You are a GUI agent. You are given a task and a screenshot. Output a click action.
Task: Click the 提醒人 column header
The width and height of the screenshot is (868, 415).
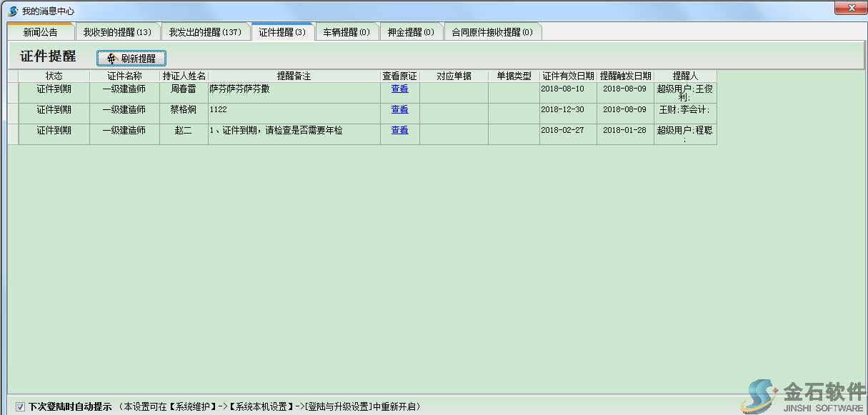tap(684, 75)
